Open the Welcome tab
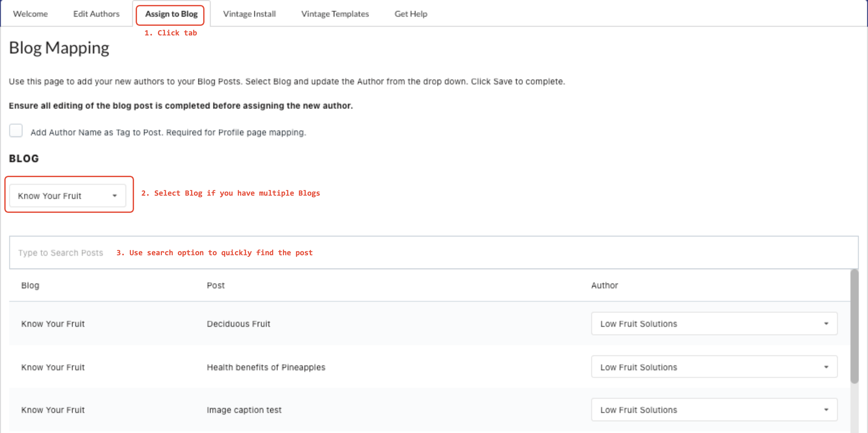Image resolution: width=868 pixels, height=433 pixels. point(30,14)
